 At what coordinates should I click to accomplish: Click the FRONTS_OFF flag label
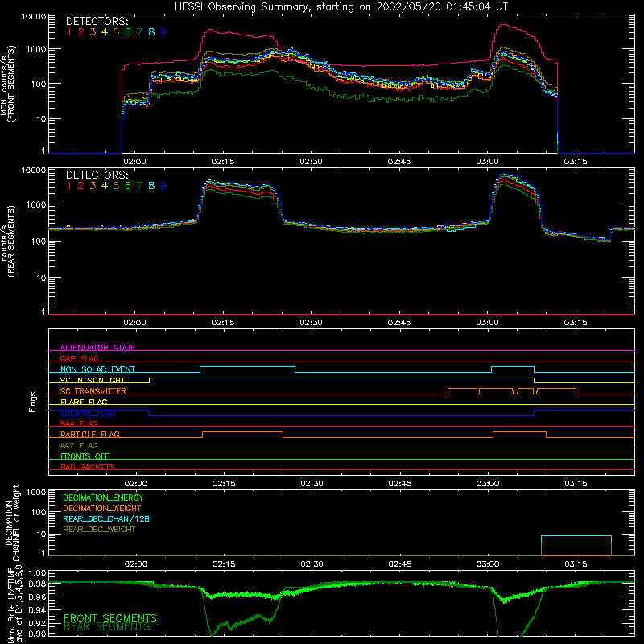click(x=85, y=456)
